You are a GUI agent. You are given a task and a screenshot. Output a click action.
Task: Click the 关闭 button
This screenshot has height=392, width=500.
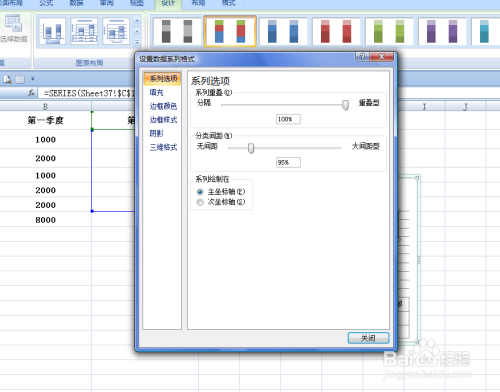tap(368, 338)
